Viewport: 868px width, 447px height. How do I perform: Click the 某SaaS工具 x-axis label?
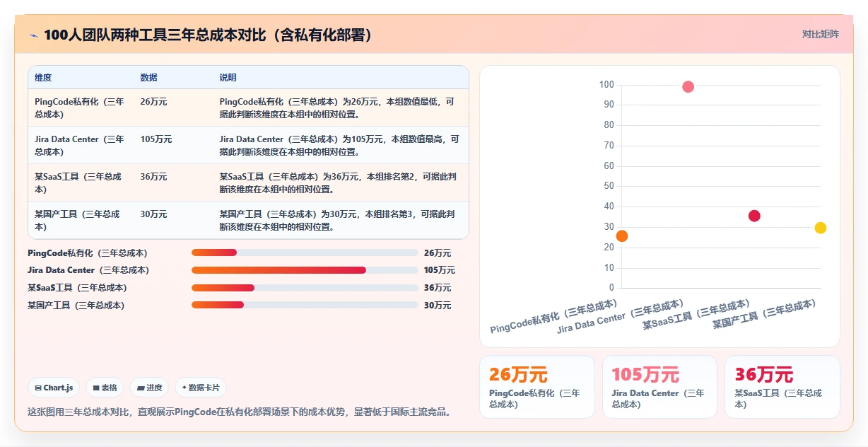pos(696,315)
